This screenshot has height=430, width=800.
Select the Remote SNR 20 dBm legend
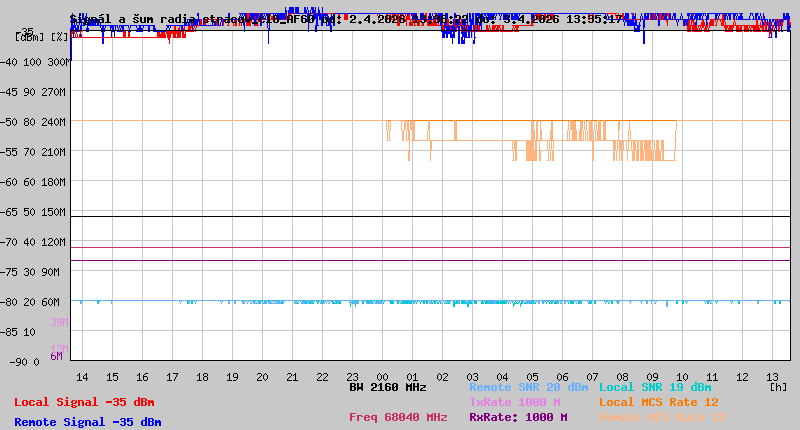click(528, 387)
